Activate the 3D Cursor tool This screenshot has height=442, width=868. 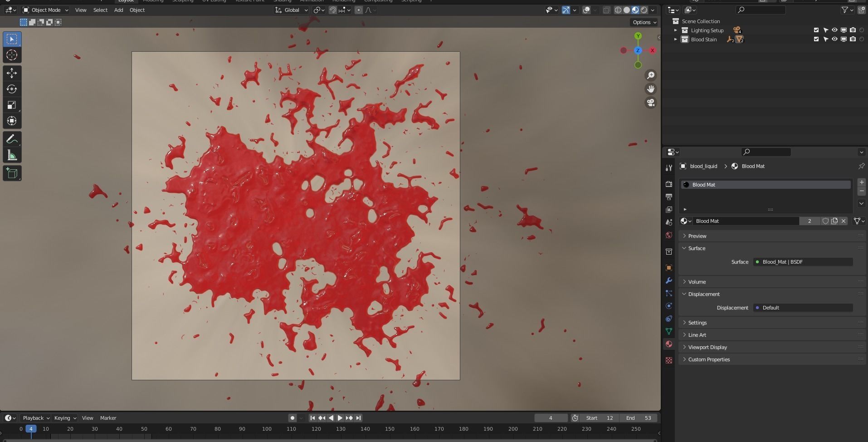tap(12, 55)
